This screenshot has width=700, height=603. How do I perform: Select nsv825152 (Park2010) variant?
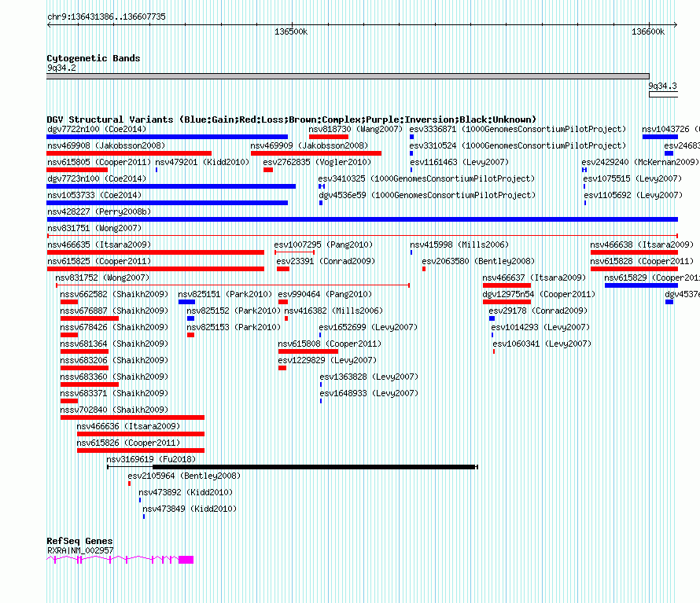pos(234,311)
